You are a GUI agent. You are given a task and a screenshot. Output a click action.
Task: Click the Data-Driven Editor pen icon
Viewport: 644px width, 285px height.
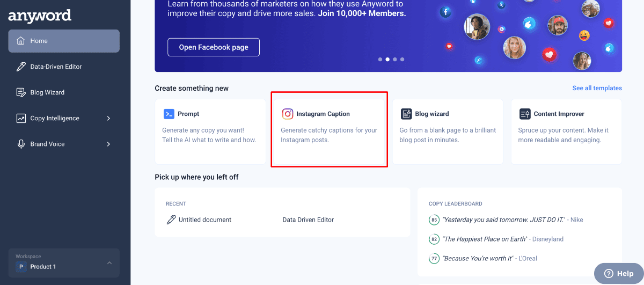[21, 67]
